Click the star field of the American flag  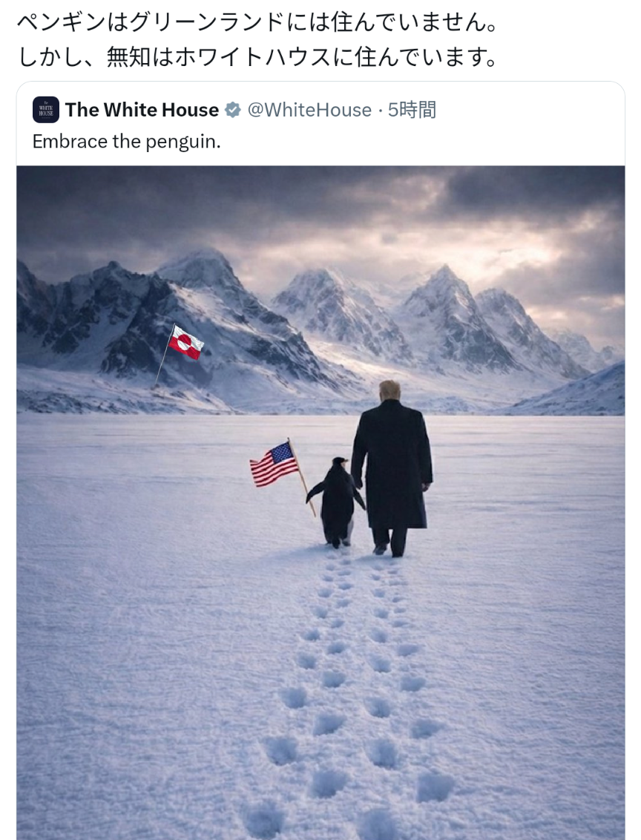pyautogui.click(x=282, y=452)
